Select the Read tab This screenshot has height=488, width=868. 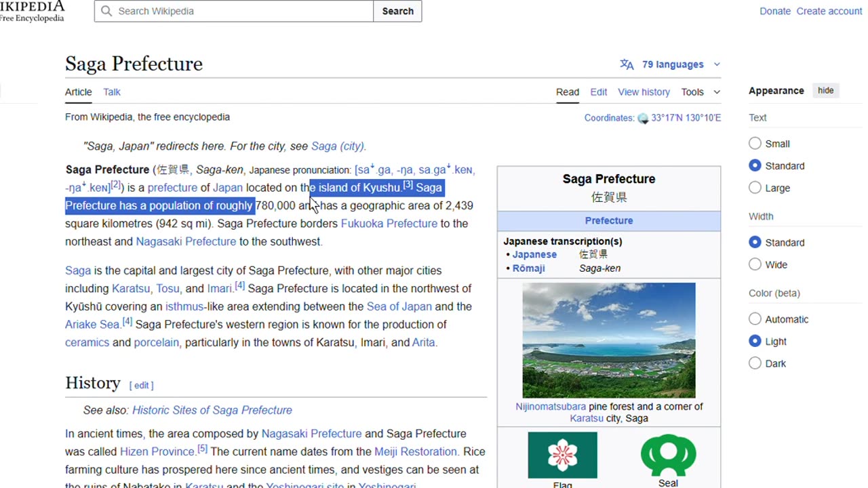pos(568,91)
